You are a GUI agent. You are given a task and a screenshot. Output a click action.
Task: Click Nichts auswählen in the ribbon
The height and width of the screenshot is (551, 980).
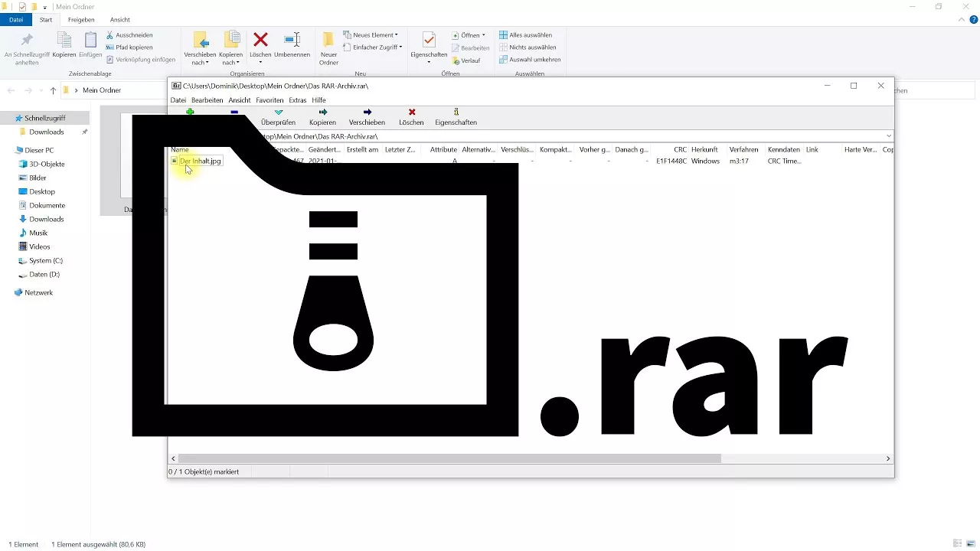coord(527,47)
